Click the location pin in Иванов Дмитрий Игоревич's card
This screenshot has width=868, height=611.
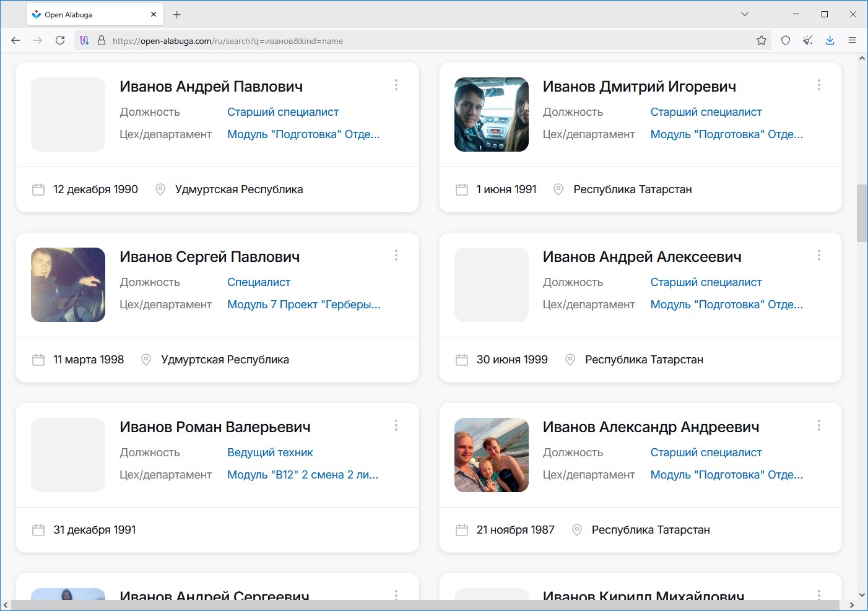point(558,189)
